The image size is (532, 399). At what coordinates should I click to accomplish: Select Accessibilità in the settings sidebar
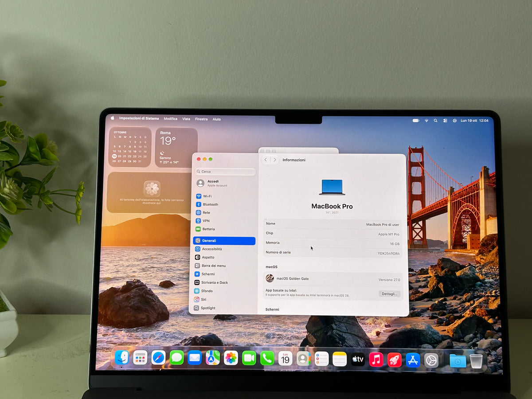pos(224,249)
